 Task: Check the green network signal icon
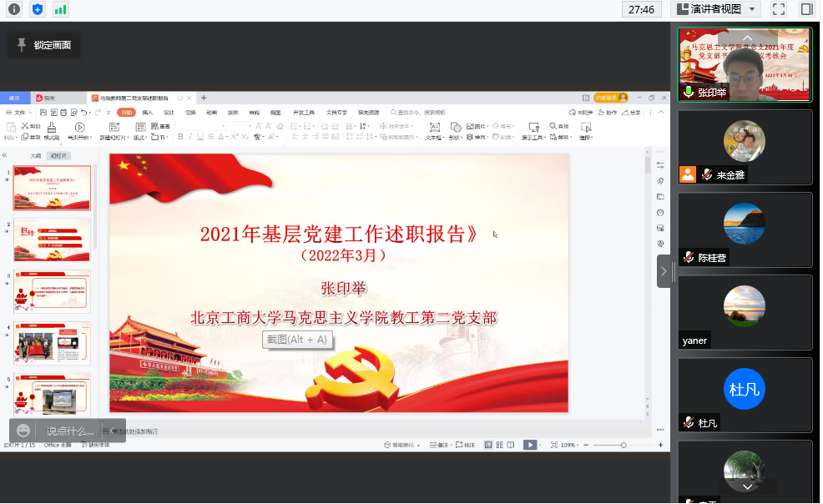pos(60,9)
